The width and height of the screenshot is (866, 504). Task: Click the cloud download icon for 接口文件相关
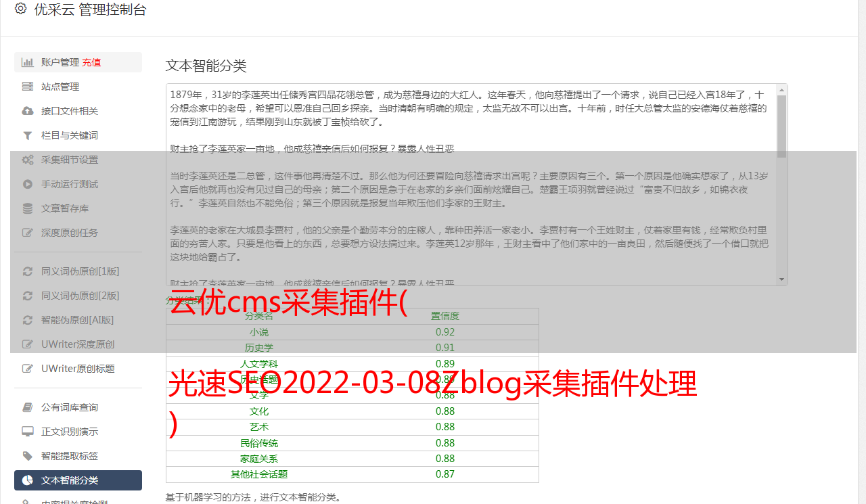click(28, 111)
